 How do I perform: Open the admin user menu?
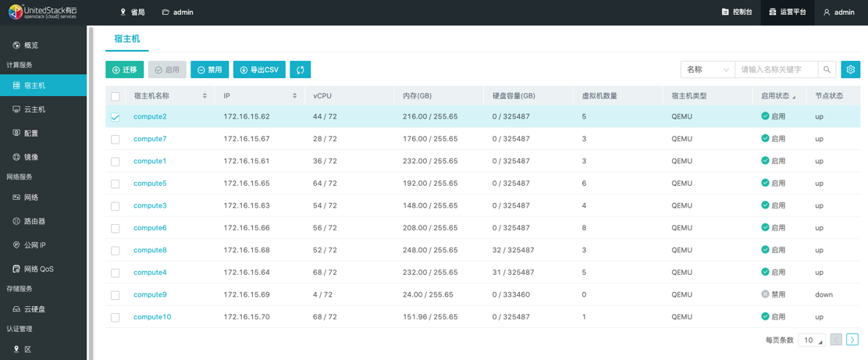tap(838, 12)
